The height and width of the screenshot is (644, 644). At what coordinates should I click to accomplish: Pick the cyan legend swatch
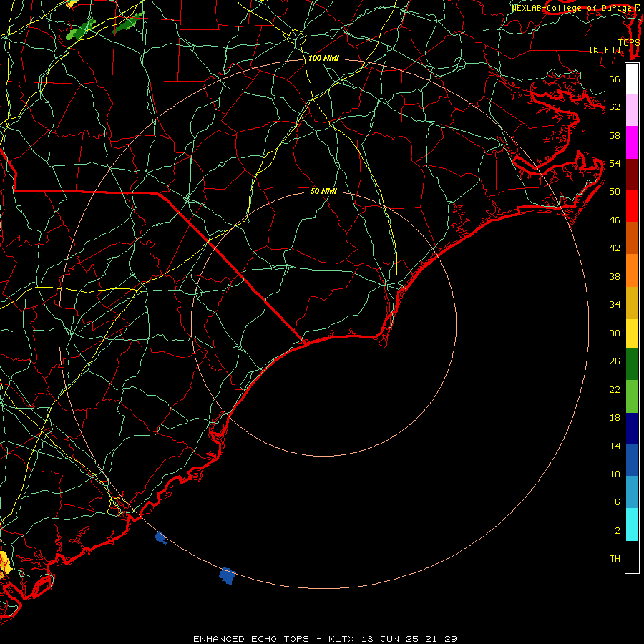tap(632, 525)
